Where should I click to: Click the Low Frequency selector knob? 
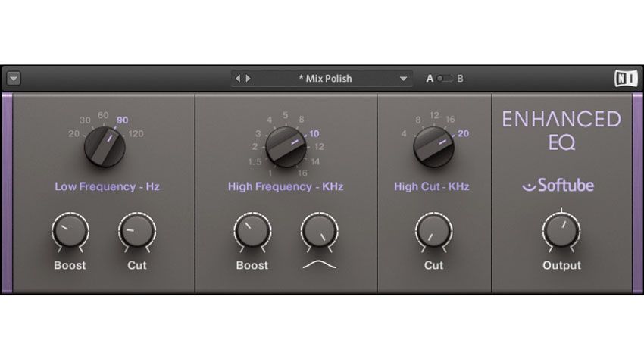(105, 147)
